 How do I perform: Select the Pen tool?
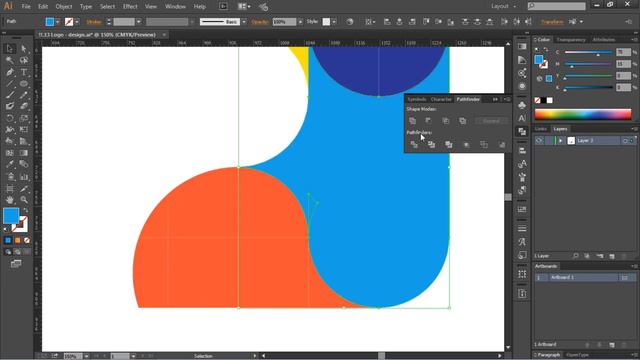pos(9,72)
